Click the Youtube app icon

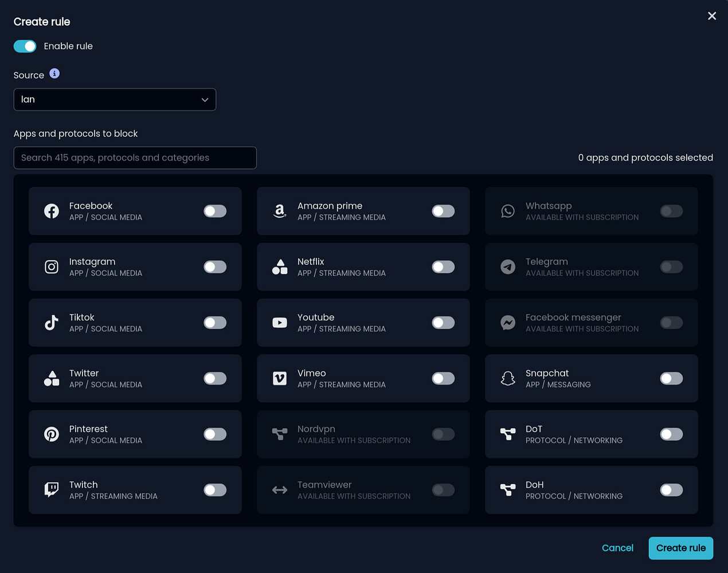pos(280,323)
